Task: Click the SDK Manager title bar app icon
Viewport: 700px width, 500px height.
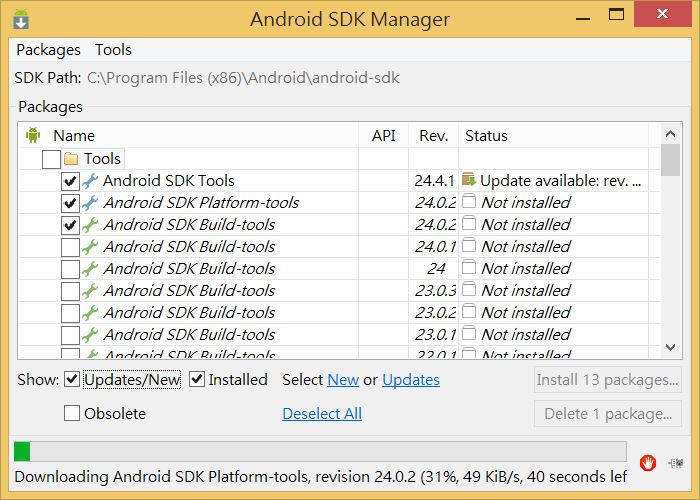Action: pos(21,19)
